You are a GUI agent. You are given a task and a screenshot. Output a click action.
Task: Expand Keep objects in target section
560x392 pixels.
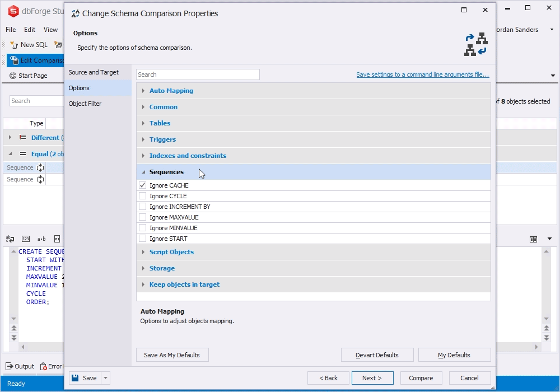[x=143, y=284]
